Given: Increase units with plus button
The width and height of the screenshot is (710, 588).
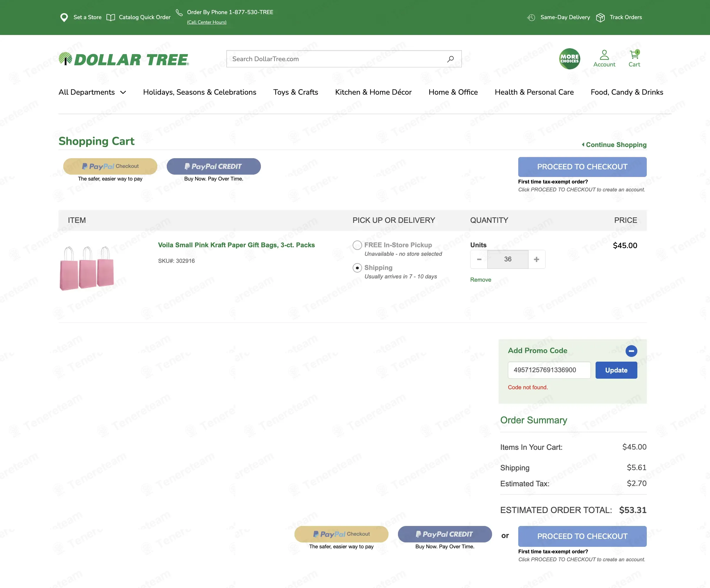Looking at the screenshot, I should (536, 259).
